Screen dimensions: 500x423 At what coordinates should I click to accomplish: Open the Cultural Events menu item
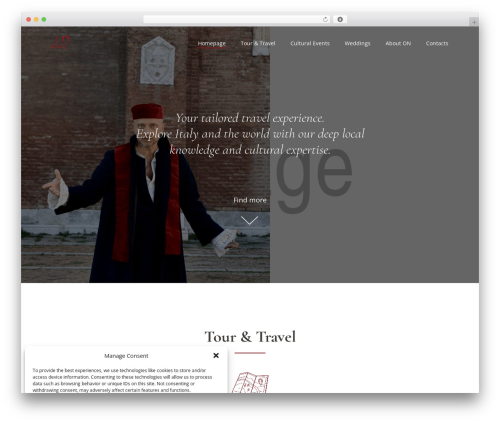pyautogui.click(x=310, y=43)
